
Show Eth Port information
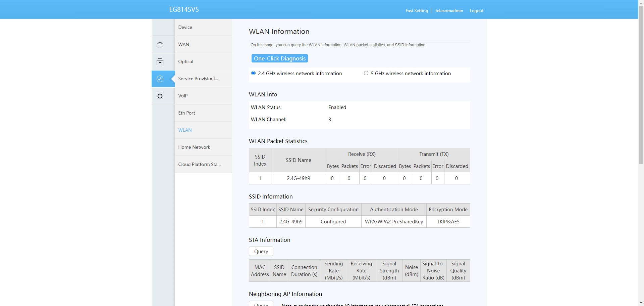(186, 113)
